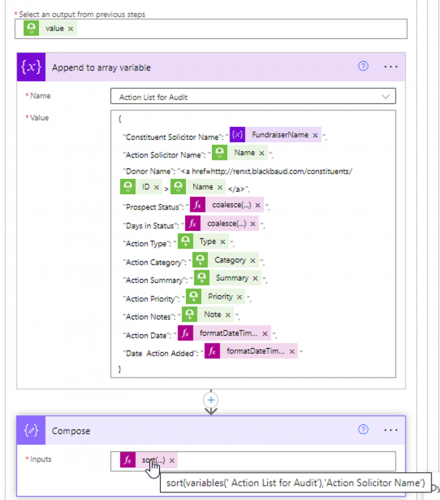The height and width of the screenshot is (500, 440).
Task: Click the Compose Inputs field
Action: coord(253,461)
